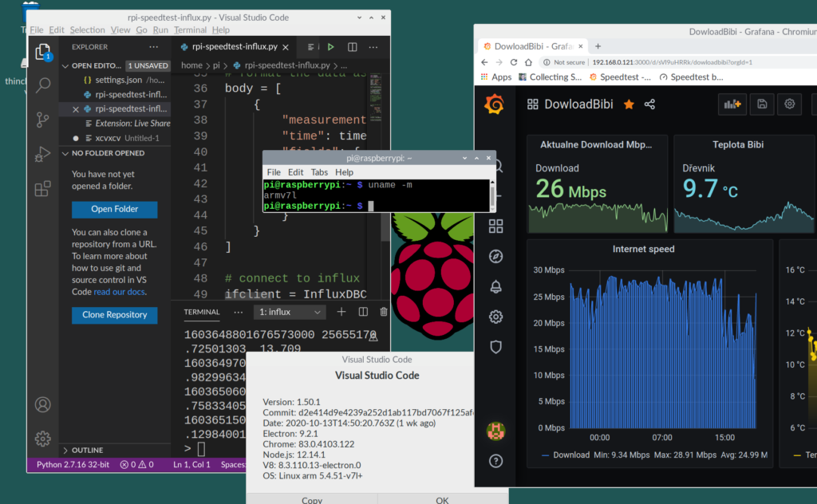This screenshot has height=504, width=817.
Task: Open Grafana Alerting bell icon
Action: (x=495, y=286)
